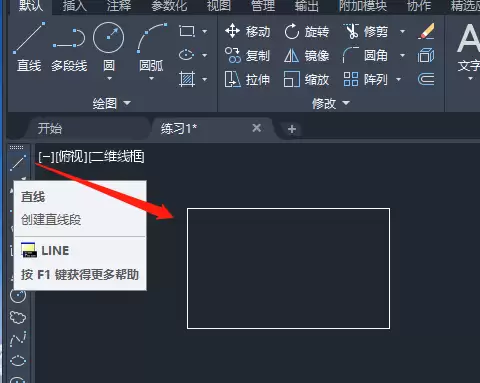Select the Text (文字) tool
480x383 pixels.
468,47
